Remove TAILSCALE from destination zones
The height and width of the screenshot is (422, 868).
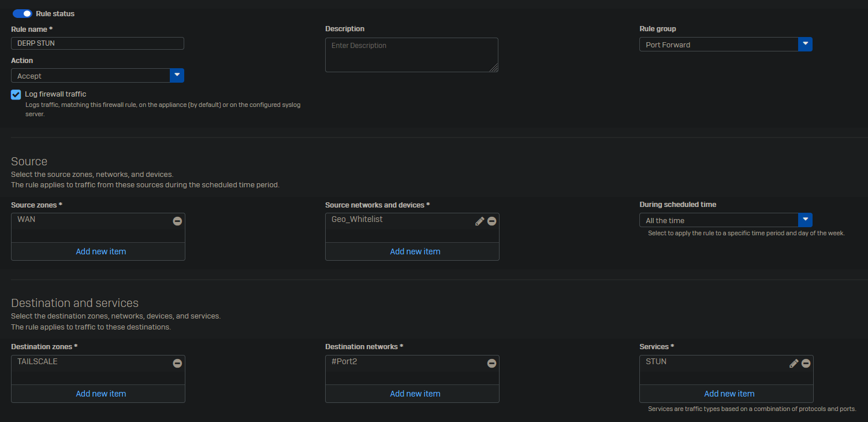(x=177, y=363)
